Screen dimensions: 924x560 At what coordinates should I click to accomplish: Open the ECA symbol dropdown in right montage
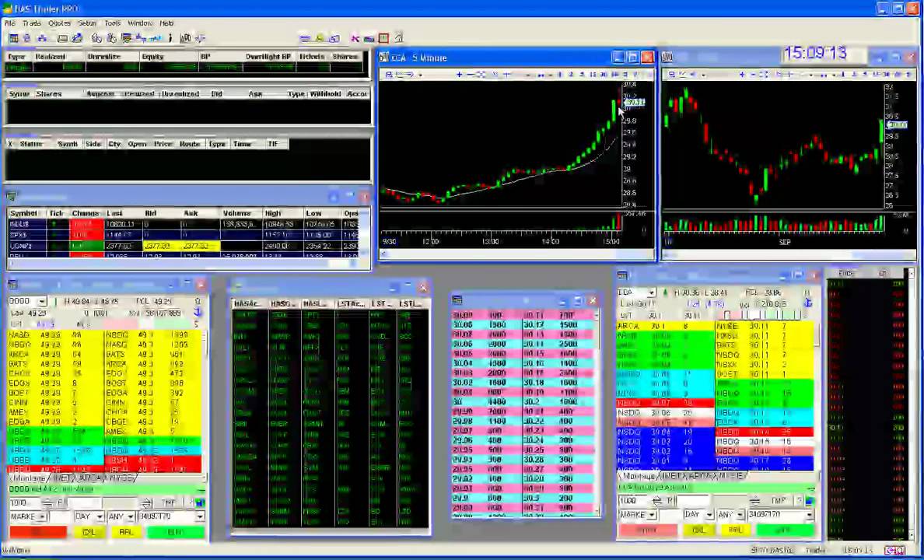click(x=651, y=292)
